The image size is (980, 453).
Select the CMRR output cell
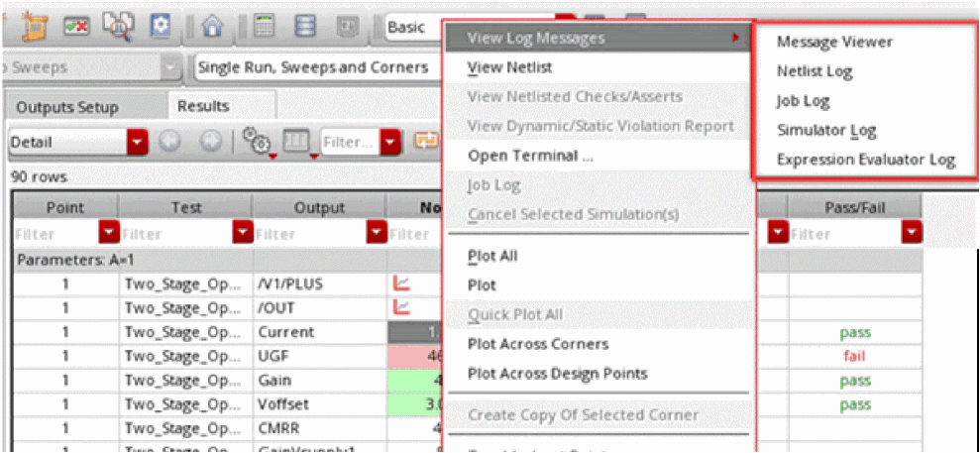click(319, 428)
